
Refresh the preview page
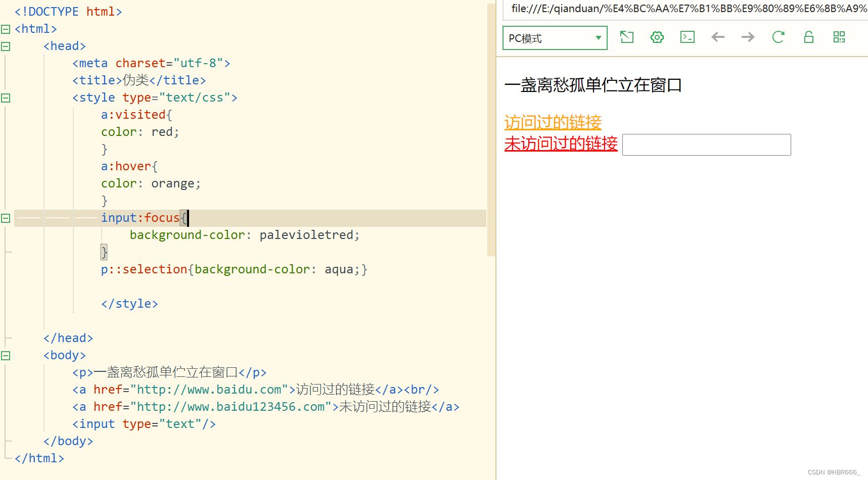point(779,37)
